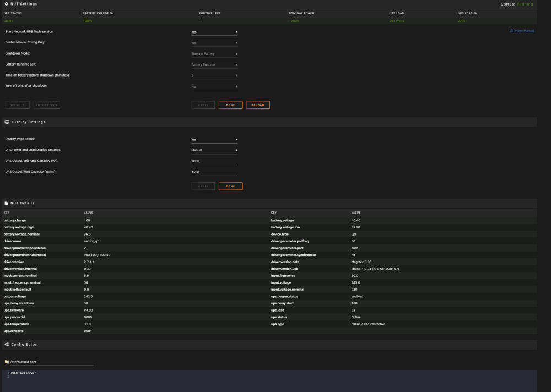Click the driver.version value 2.7.4.1
The width and height of the screenshot is (551, 392).
[x=89, y=262]
